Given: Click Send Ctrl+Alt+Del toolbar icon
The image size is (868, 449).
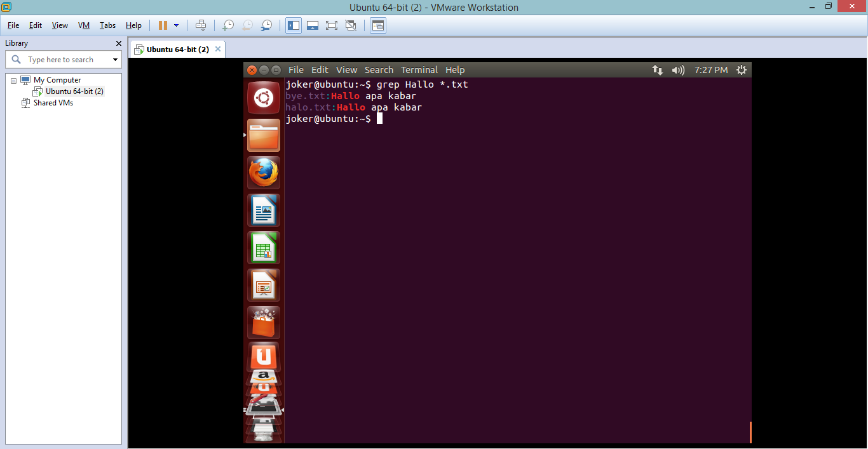Looking at the screenshot, I should (201, 25).
